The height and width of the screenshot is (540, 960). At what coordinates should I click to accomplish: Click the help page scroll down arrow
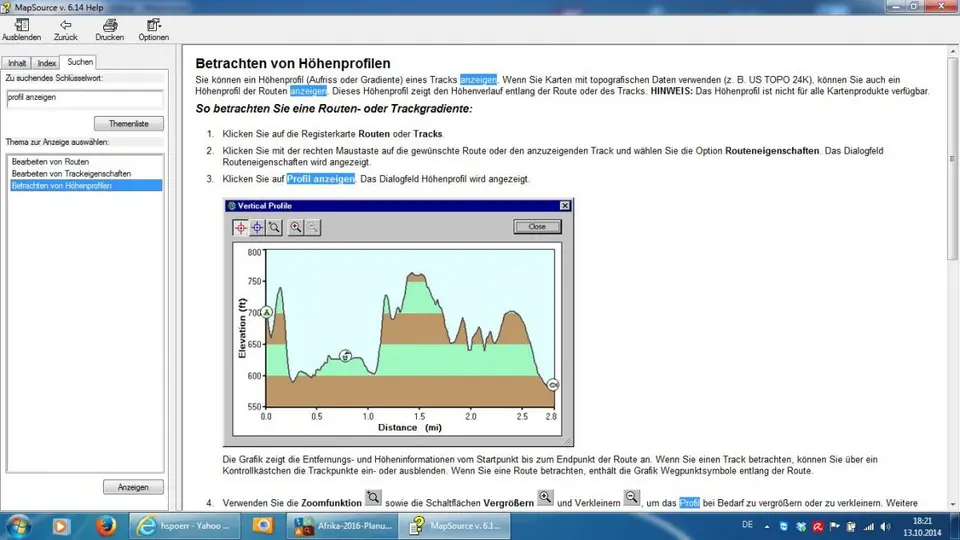click(x=953, y=504)
